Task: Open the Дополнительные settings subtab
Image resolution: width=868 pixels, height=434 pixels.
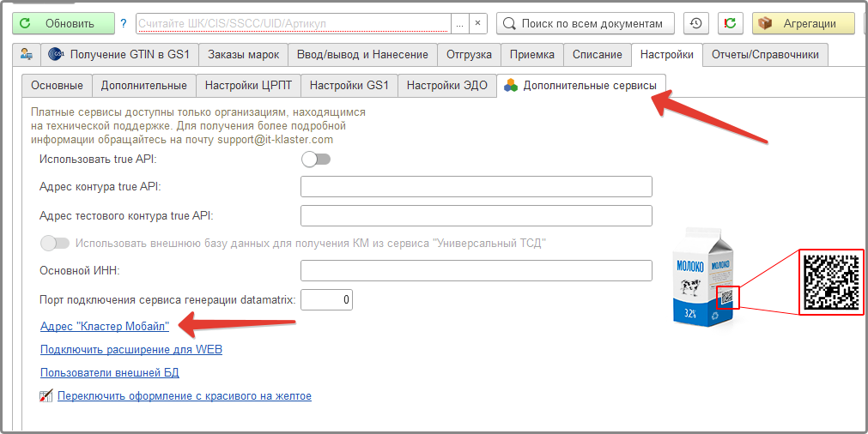Action: (x=144, y=86)
